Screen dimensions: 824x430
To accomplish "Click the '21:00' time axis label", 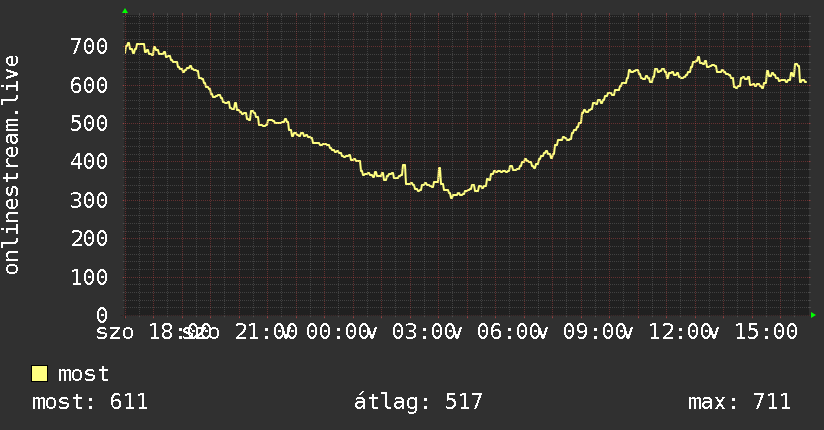I will point(266,332).
